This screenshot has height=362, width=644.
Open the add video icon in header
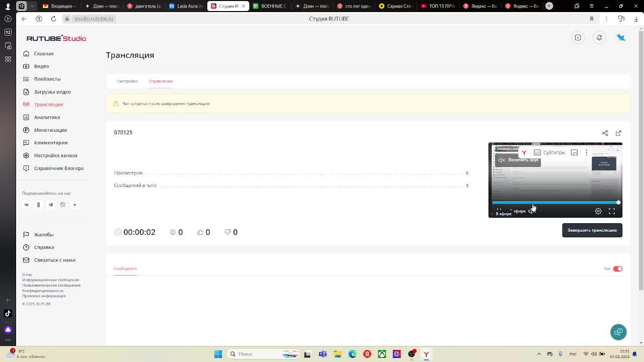[x=578, y=38]
